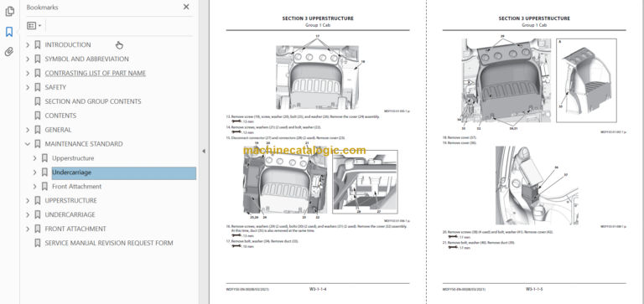Screen dimensions: 644x304
Task: Open the GENERAL bookmark
Action: (58, 130)
